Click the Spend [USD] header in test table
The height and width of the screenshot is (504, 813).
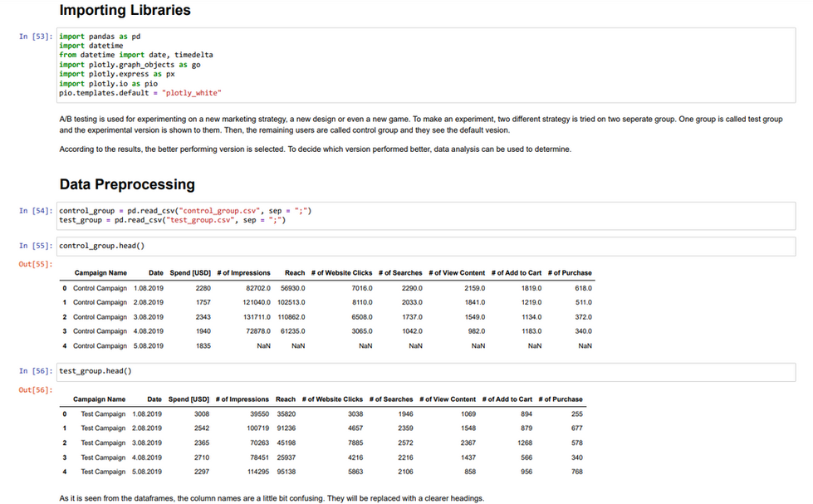(x=189, y=399)
